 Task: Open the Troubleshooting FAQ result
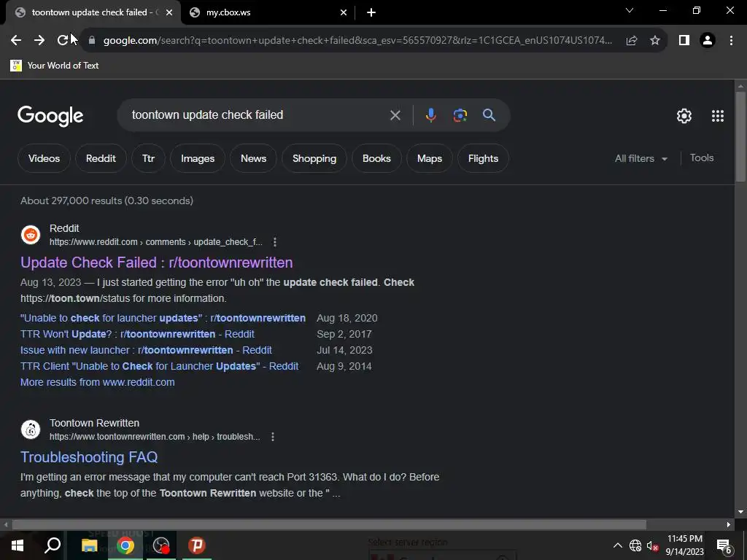[88, 457]
